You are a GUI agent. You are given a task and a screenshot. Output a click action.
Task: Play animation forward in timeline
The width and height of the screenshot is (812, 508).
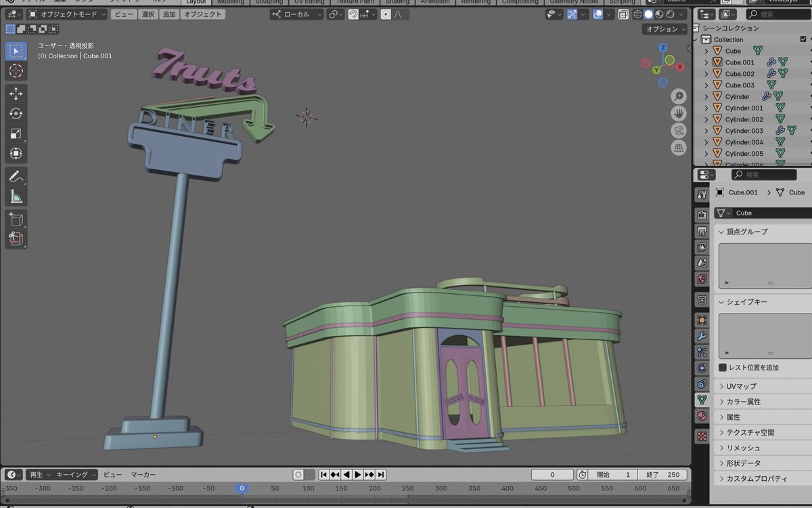click(x=358, y=475)
